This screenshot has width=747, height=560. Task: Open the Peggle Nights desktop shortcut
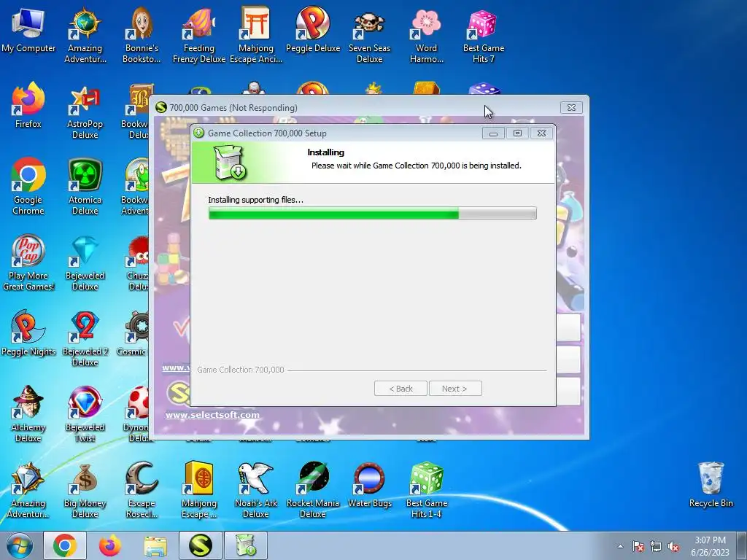click(28, 333)
